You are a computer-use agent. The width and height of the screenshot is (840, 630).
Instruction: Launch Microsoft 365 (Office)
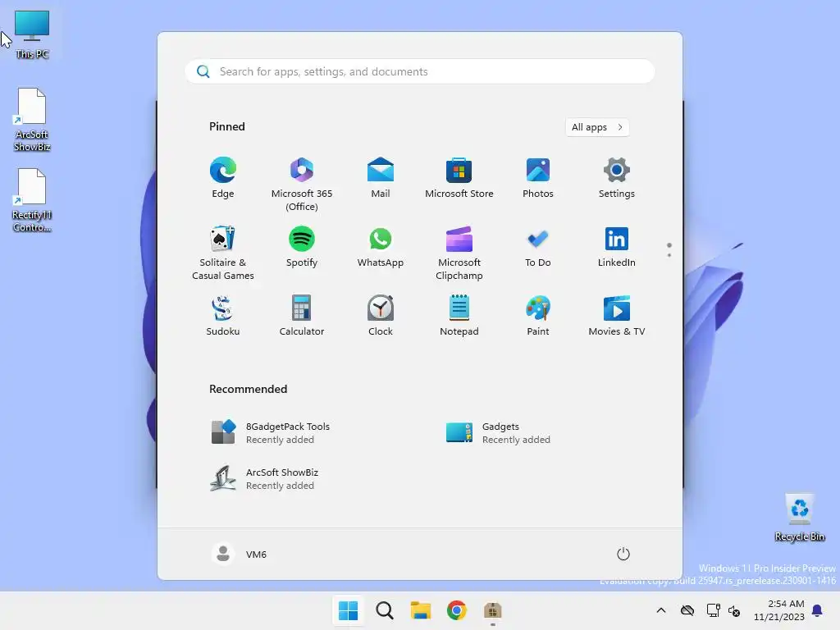coord(302,185)
